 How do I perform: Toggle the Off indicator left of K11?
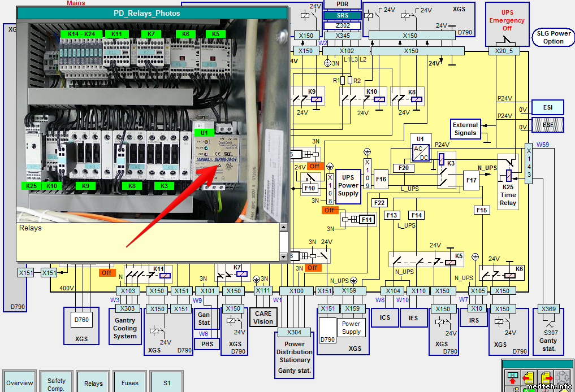tap(106, 273)
